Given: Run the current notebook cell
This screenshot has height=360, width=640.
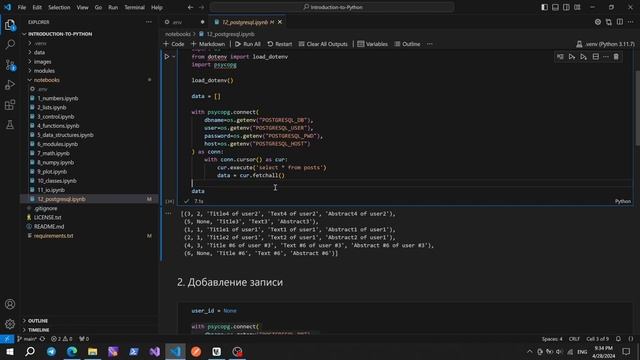Looking at the screenshot, I should [167, 57].
